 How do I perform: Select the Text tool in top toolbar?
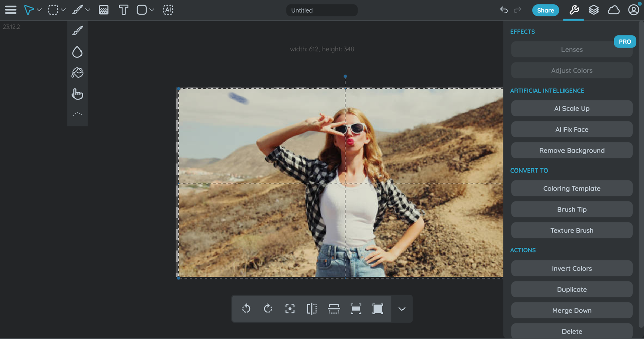pyautogui.click(x=123, y=10)
